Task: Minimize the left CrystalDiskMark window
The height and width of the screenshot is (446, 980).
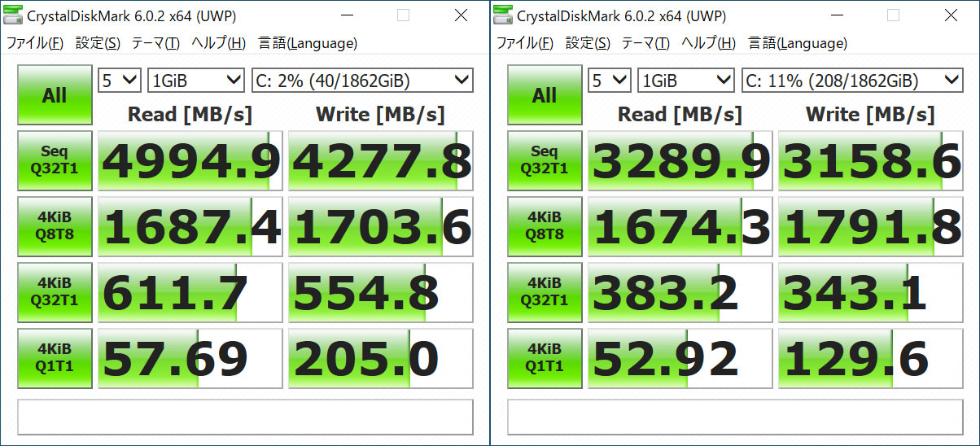Action: click(x=345, y=15)
